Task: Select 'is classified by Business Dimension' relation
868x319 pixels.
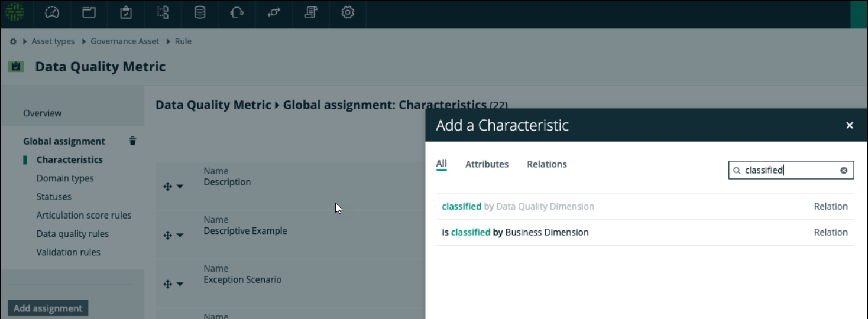Action: (515, 232)
